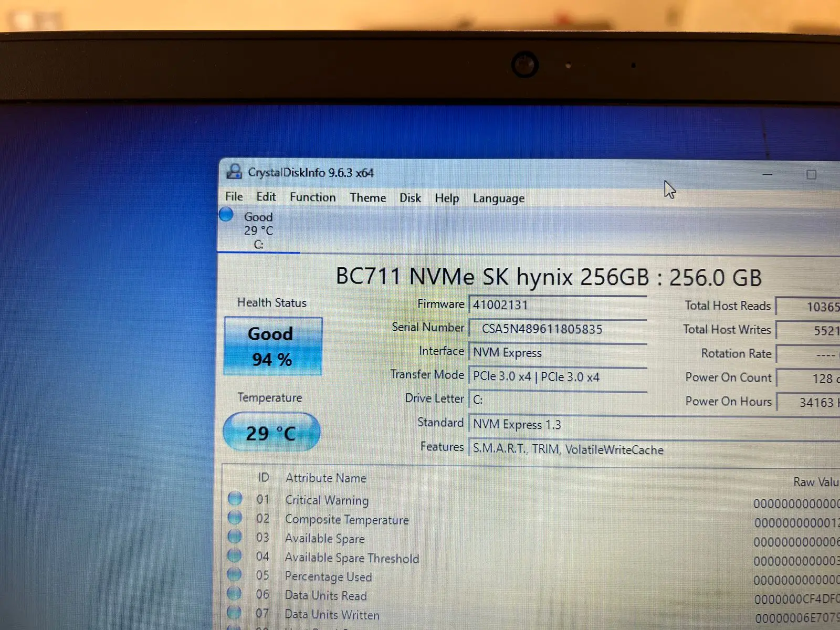Click the BC711 NVMe SK hynix drive title
The height and width of the screenshot is (630, 840).
pos(549,277)
